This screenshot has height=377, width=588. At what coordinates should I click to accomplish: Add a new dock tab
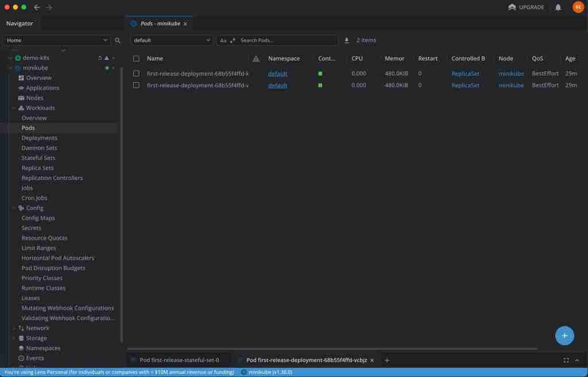387,360
